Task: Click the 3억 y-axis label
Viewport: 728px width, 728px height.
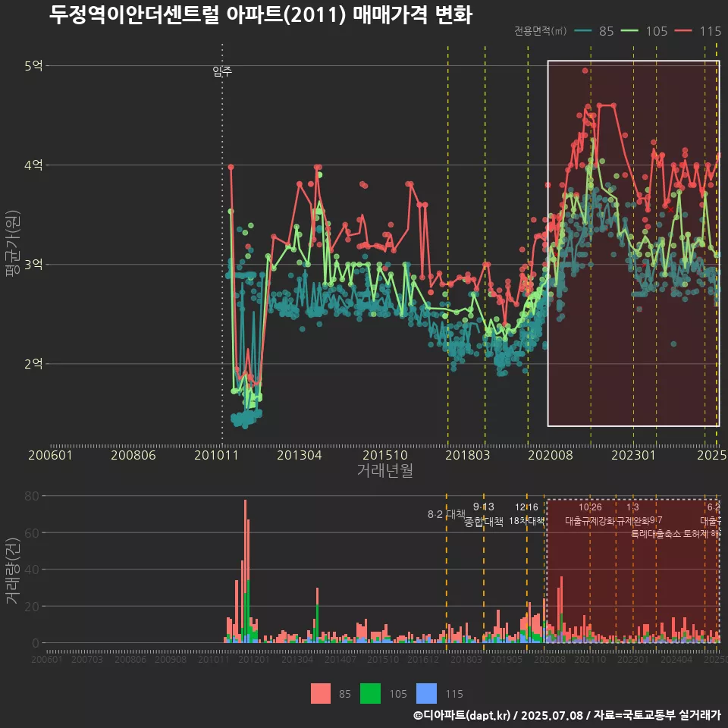Action: (x=33, y=264)
